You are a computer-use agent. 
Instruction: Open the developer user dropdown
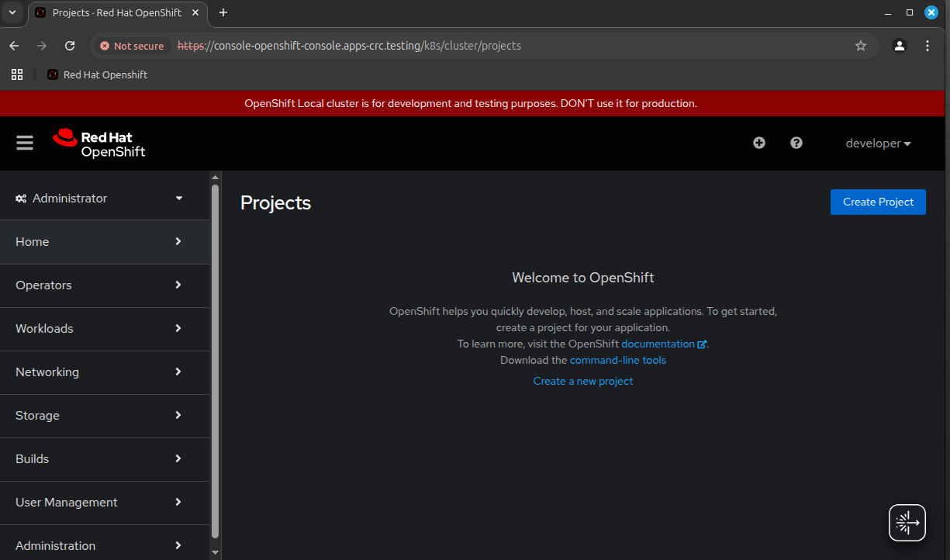tap(878, 143)
